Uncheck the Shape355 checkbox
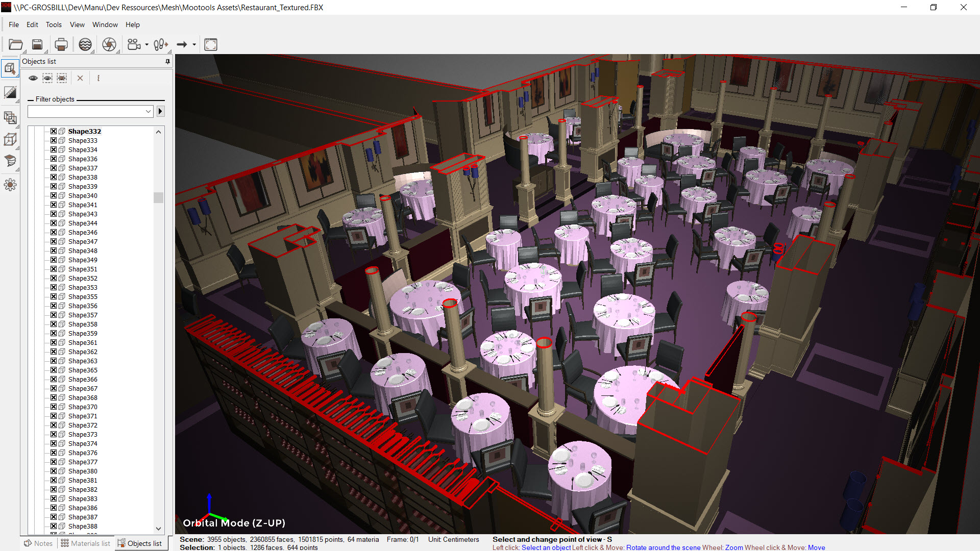980x551 pixels. pos(54,297)
